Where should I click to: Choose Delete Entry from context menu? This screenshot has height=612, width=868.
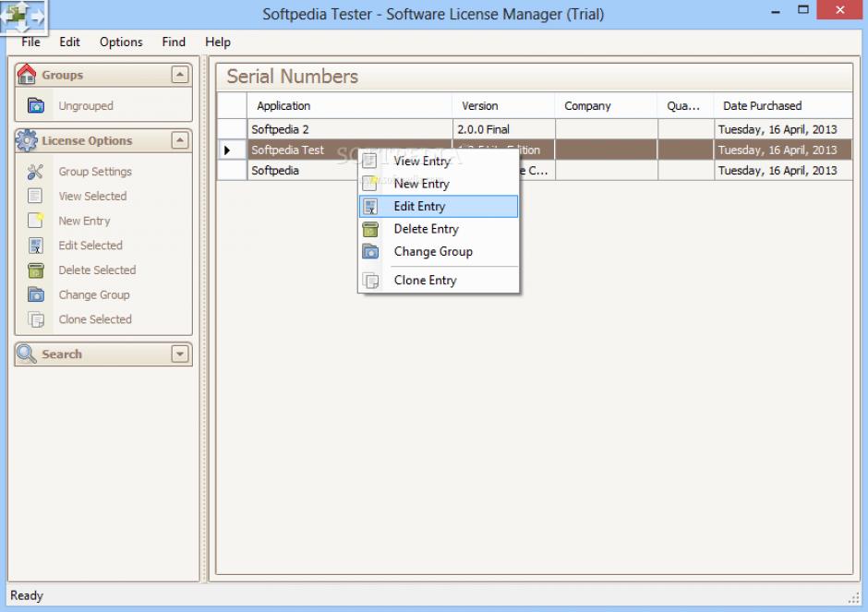(x=439, y=229)
